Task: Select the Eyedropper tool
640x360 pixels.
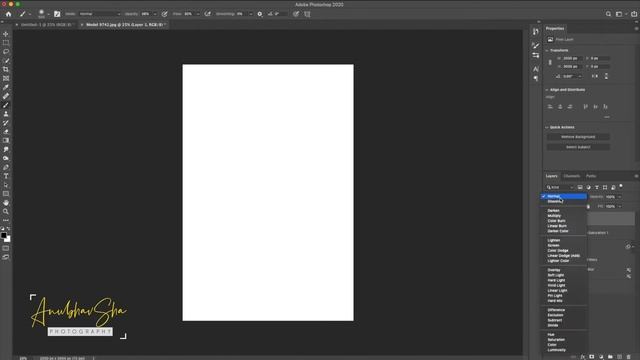Action: (6, 87)
